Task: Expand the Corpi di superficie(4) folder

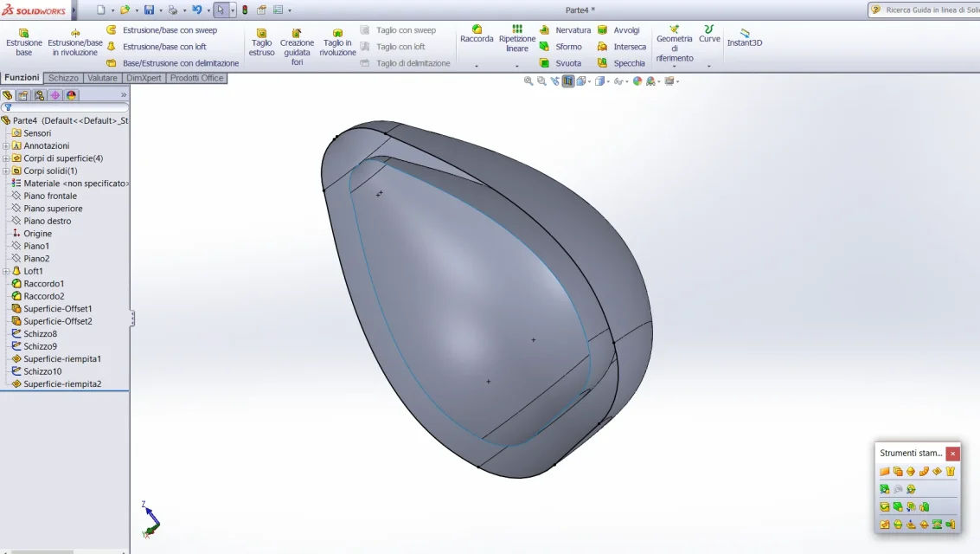Action: (x=6, y=158)
